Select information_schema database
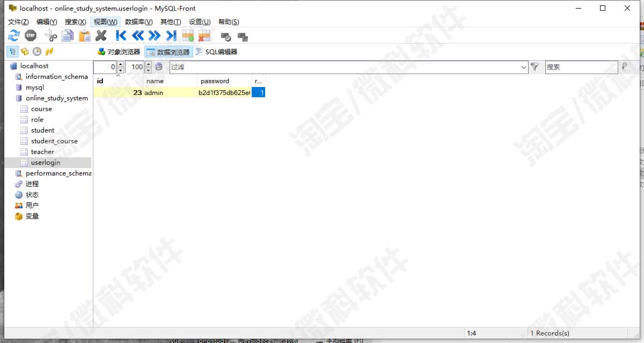This screenshot has height=343, width=644. click(x=56, y=77)
